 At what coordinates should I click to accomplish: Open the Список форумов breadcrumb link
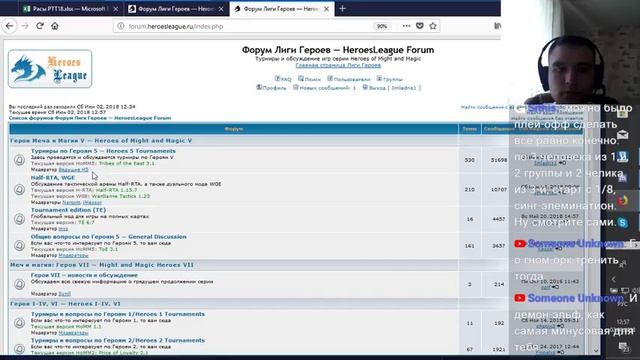90,118
